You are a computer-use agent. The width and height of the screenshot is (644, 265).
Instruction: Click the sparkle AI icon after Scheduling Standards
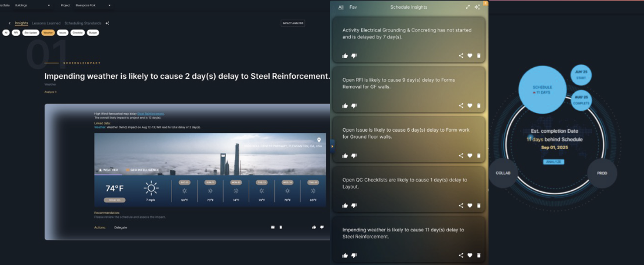(107, 23)
